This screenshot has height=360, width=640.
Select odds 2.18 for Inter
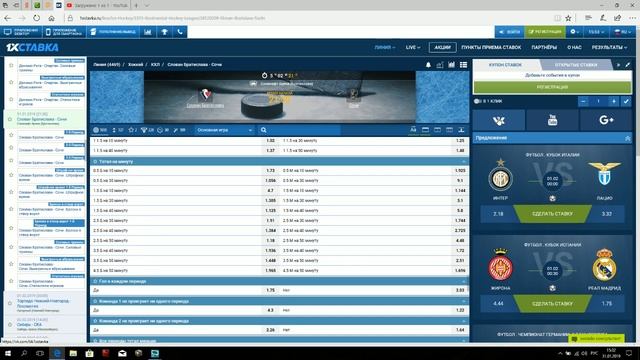[x=498, y=214]
